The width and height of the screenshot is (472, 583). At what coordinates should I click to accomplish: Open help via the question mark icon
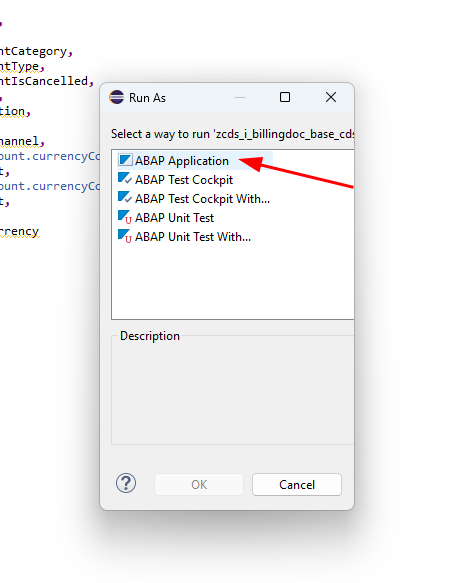pos(126,483)
